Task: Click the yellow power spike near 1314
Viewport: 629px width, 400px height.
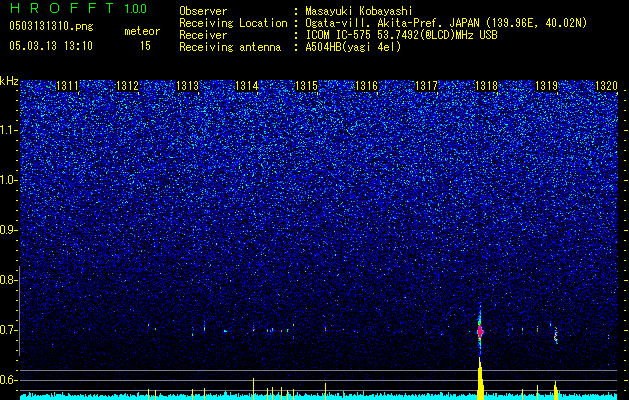Action: (x=253, y=389)
